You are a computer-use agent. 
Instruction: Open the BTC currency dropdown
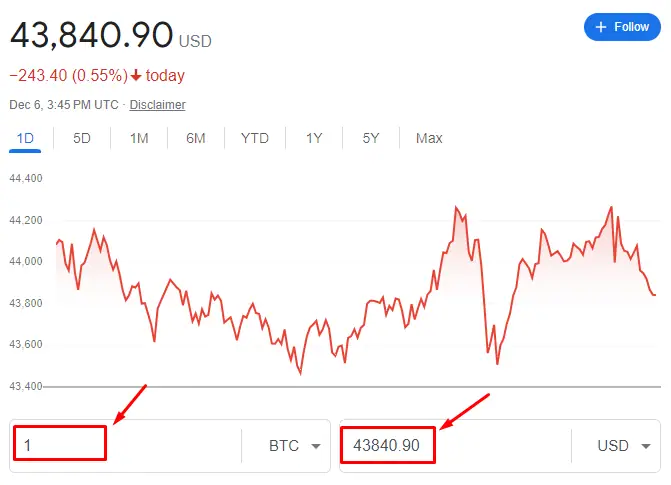click(294, 446)
